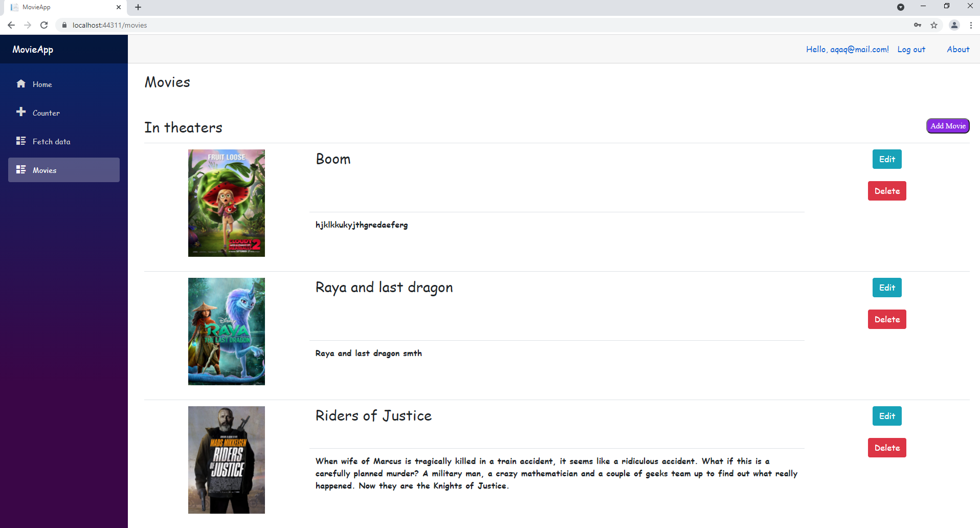
Task: Delete Raya and last dragon
Action: coord(886,319)
